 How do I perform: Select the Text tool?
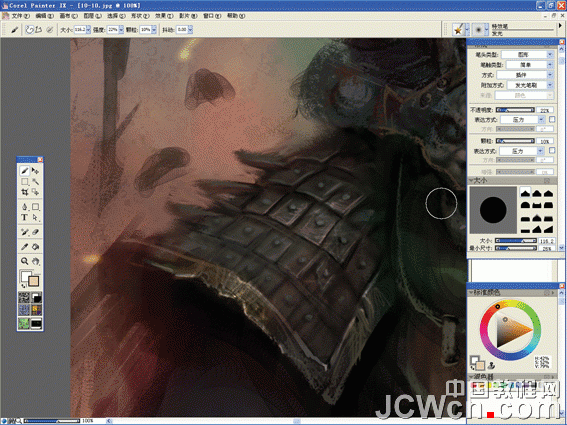tap(25, 217)
